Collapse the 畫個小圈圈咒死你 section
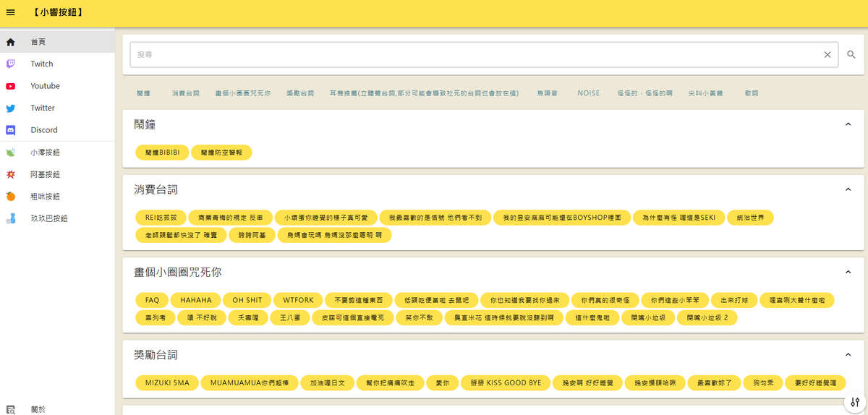The width and height of the screenshot is (868, 415). click(x=848, y=272)
